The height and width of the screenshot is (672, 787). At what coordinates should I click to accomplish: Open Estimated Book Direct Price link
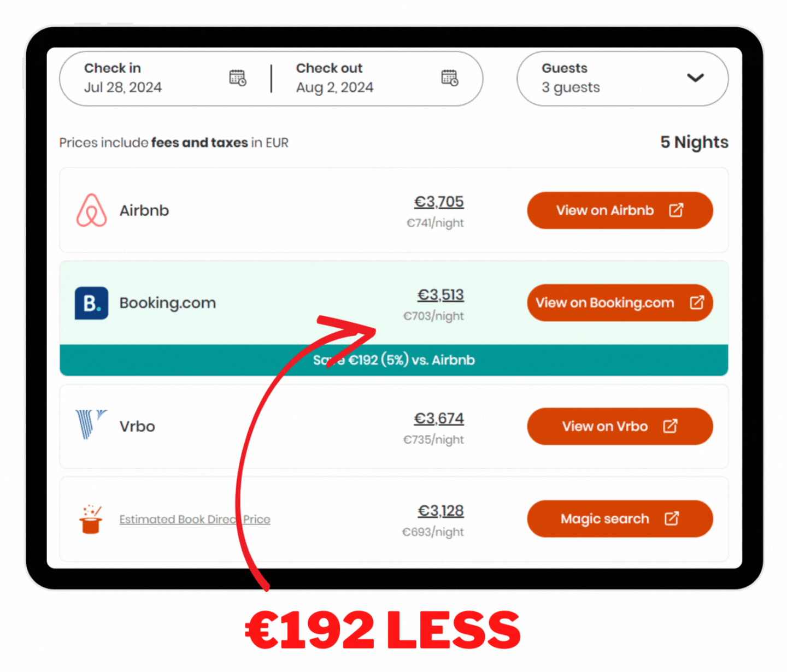195,520
